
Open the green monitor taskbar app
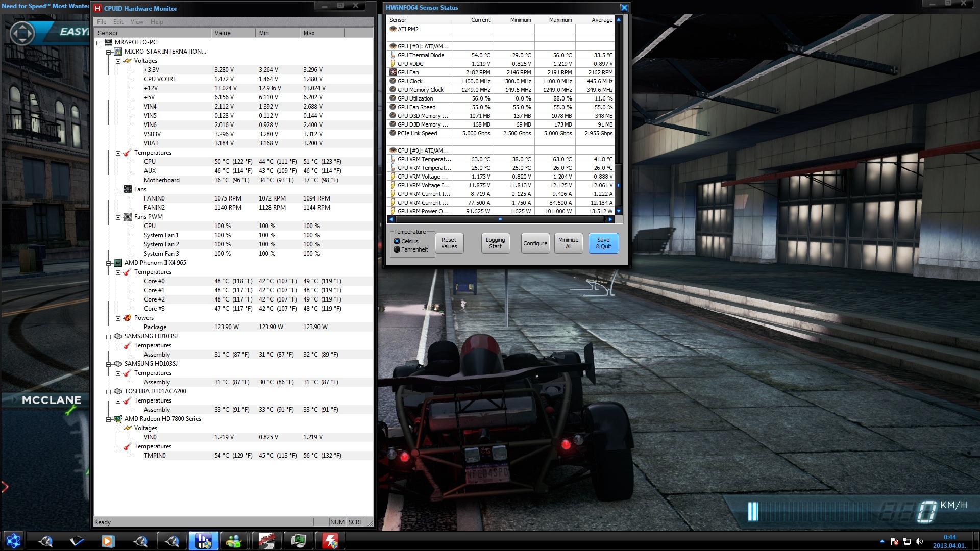pyautogui.click(x=299, y=541)
